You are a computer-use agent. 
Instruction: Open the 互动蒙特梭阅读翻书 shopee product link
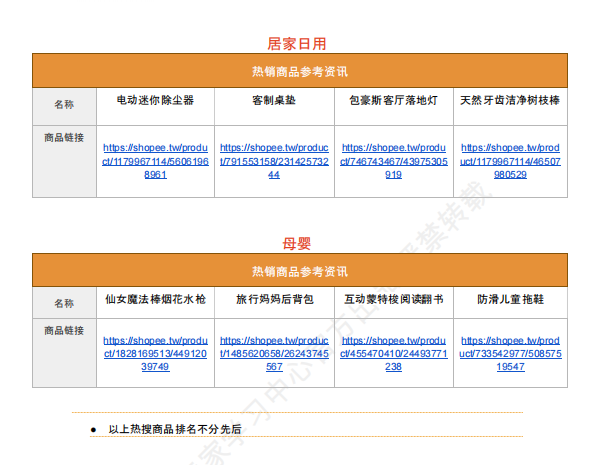393,353
